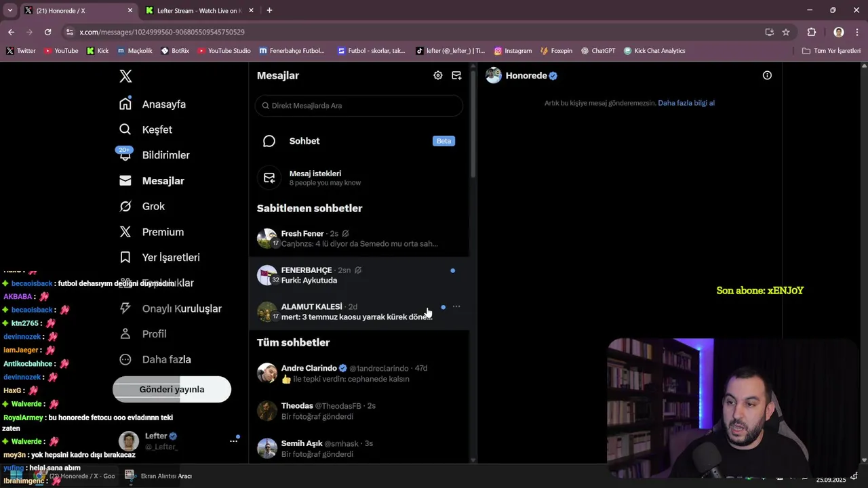Screen dimensions: 868x488
Task: Click the Beta badge next to Sohbet
Action: (x=443, y=141)
